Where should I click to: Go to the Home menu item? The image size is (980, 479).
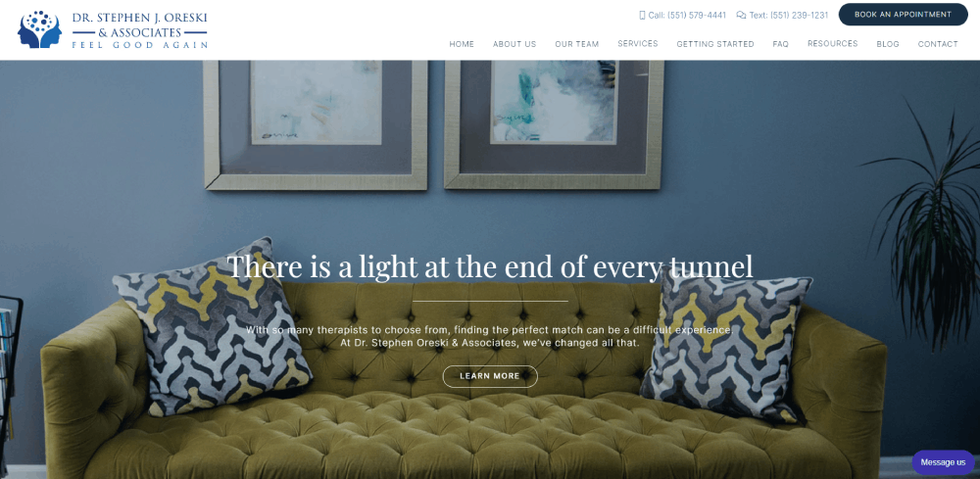pyautogui.click(x=462, y=44)
